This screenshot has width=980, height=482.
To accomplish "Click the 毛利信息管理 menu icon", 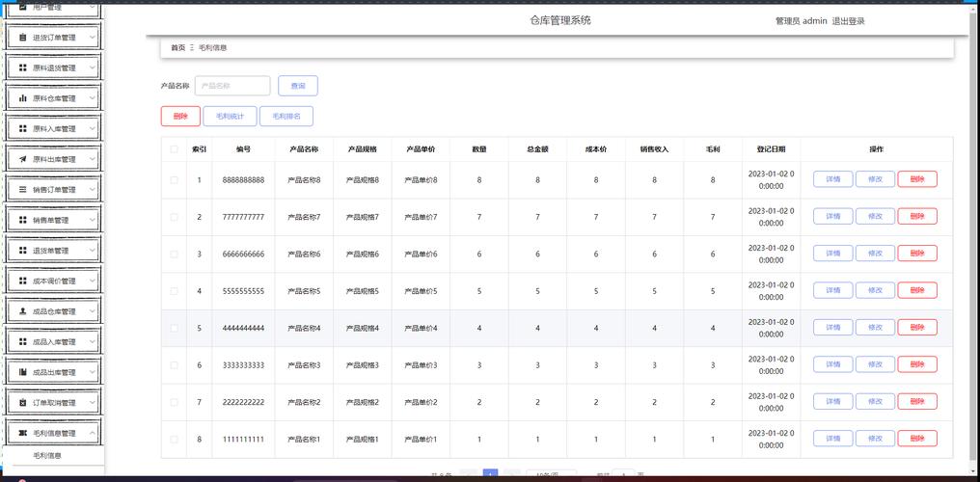I will [x=22, y=433].
